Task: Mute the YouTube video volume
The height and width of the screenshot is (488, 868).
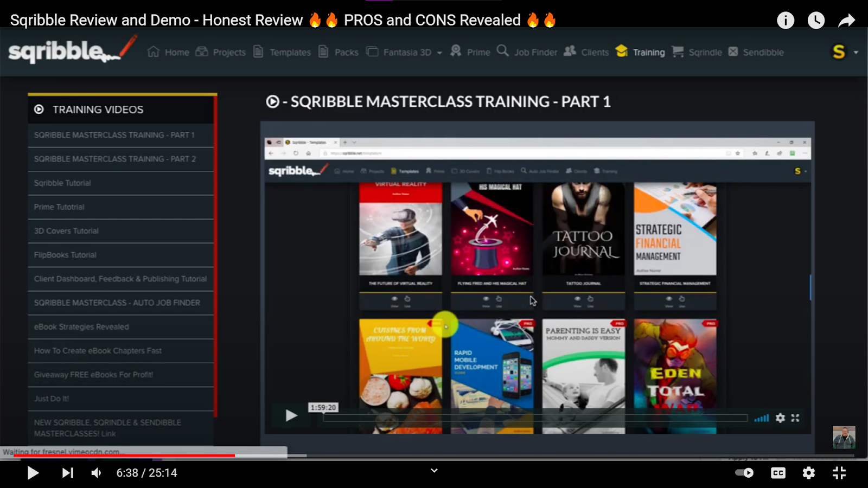Action: click(x=96, y=473)
